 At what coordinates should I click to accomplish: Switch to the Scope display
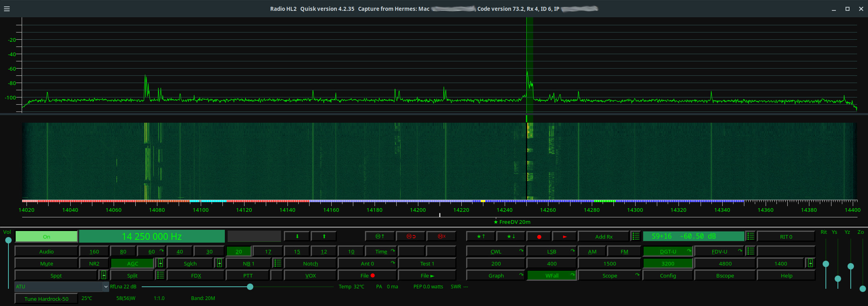[609, 276]
